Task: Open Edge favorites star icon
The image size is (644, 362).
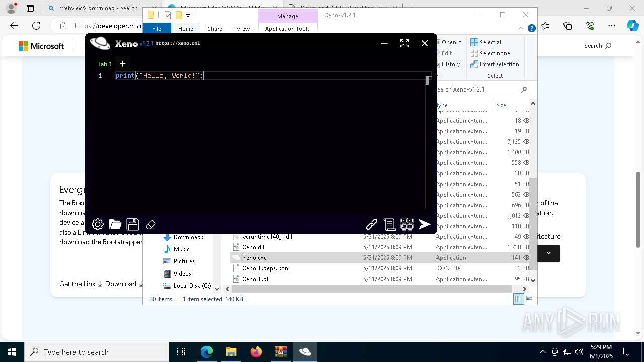Action: [546, 26]
